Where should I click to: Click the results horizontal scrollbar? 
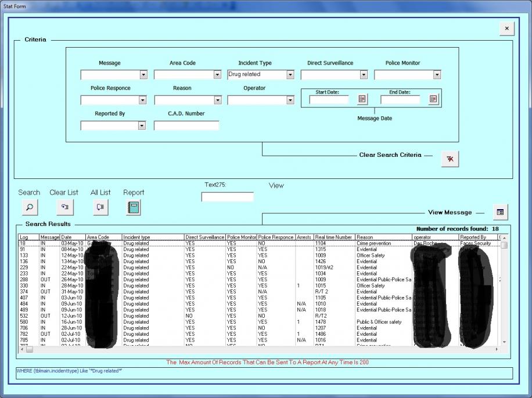(x=261, y=350)
